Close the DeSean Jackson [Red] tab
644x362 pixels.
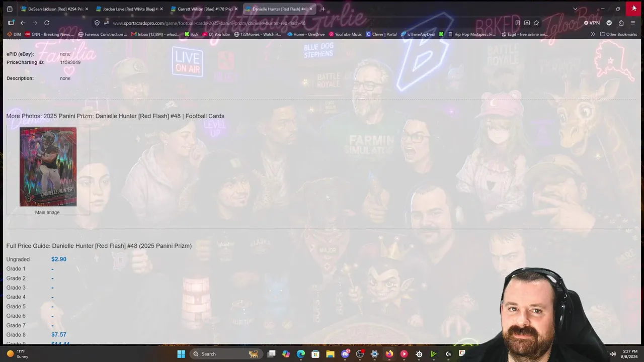click(x=87, y=9)
